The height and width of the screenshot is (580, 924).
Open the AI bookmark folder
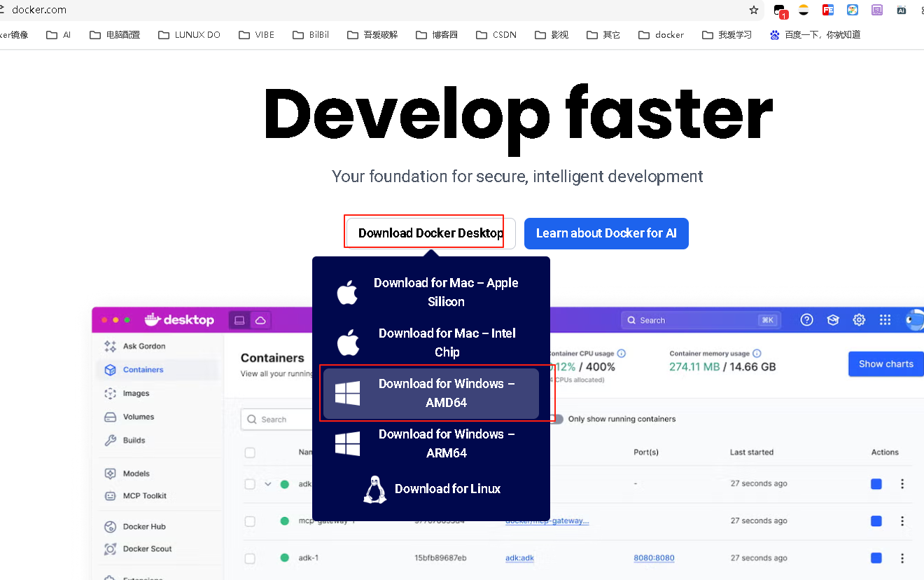tap(58, 34)
